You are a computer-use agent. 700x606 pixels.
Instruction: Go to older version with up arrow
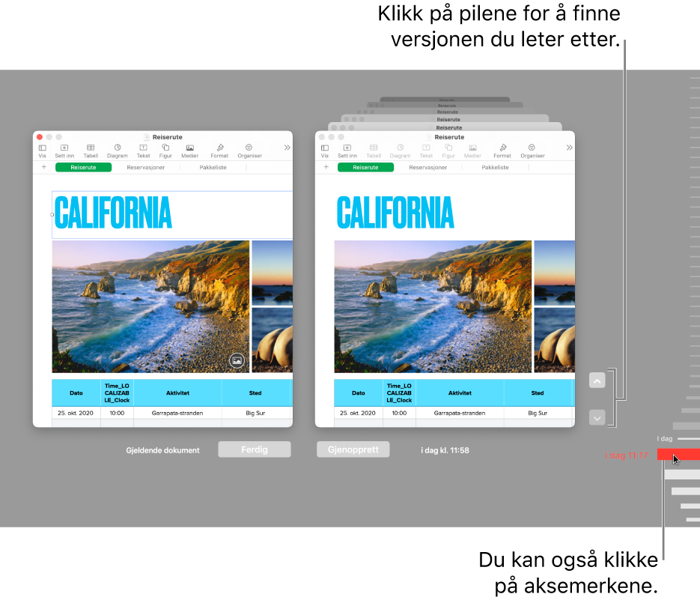pos(597,381)
